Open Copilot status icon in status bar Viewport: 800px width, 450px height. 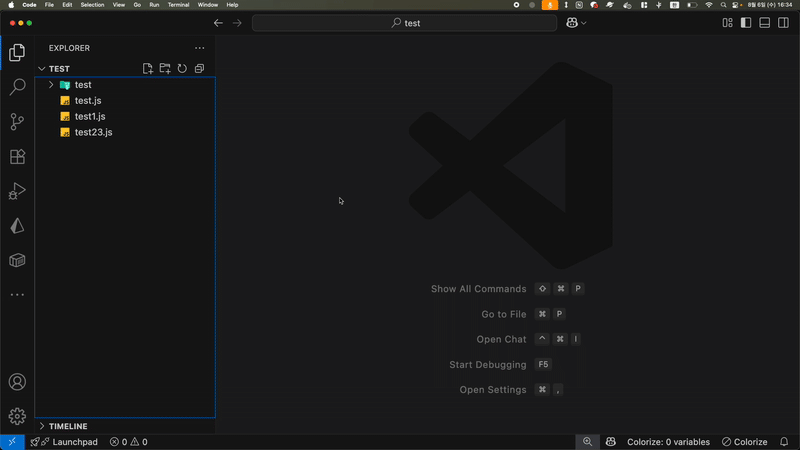tap(611, 442)
